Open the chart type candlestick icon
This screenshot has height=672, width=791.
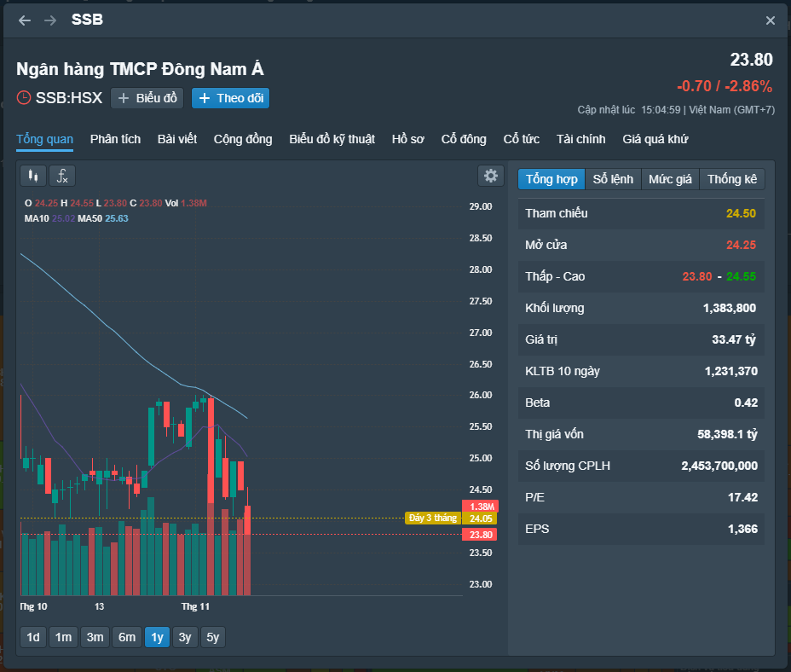click(33, 176)
